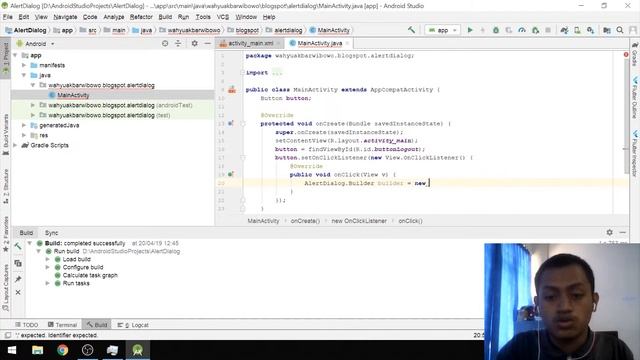Open Chrome from the taskbar

[62, 350]
